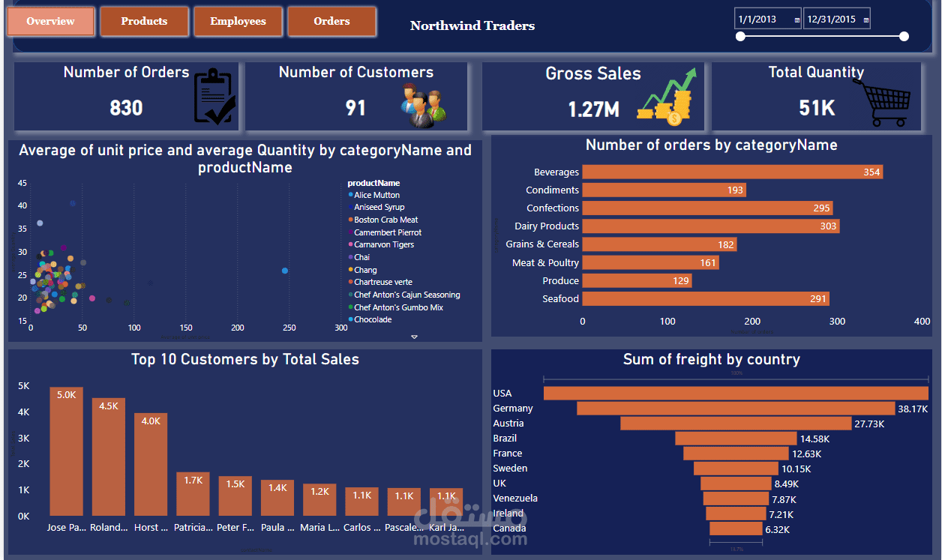Click the Jose Pa... customer column 5.0K
Screen dimensions: 942x560
pos(67,451)
